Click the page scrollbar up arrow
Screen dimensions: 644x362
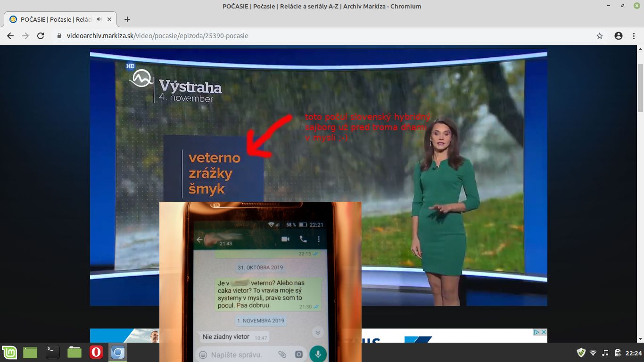point(640,49)
